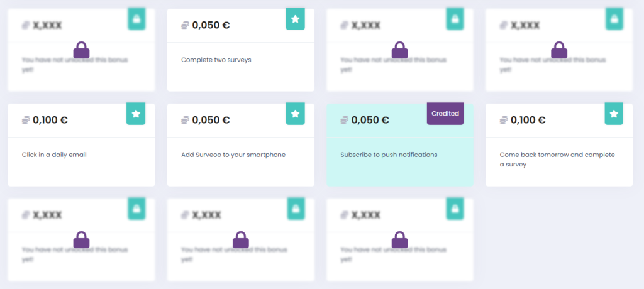
Task: Click purple padlock on bottom-left locked bonus
Action: (81, 239)
